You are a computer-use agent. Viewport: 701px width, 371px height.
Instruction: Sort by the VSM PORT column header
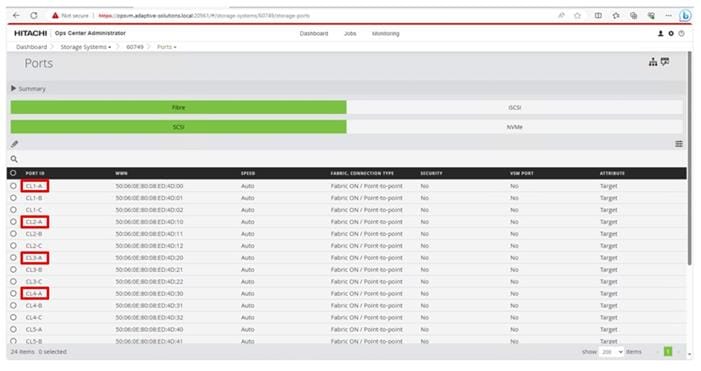point(522,173)
